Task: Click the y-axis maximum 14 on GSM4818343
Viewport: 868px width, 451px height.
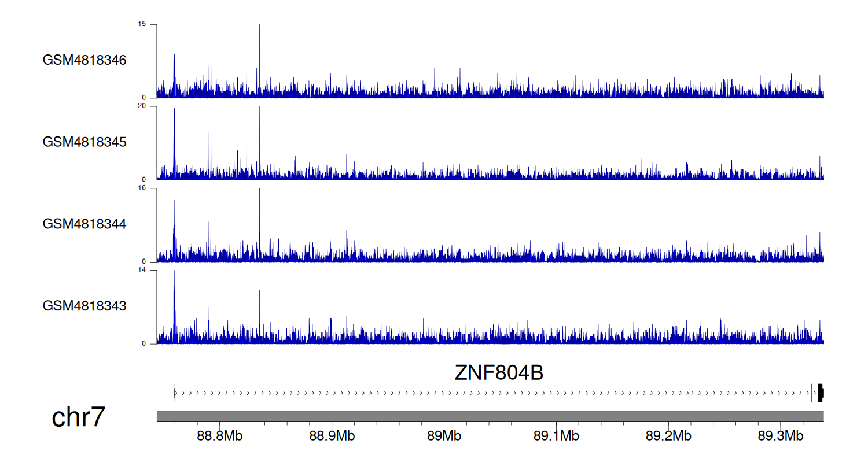Action: [x=142, y=271]
